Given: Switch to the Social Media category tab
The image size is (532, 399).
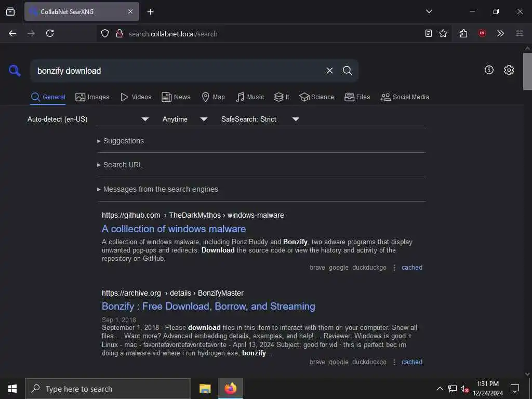Looking at the screenshot, I should pos(405,97).
